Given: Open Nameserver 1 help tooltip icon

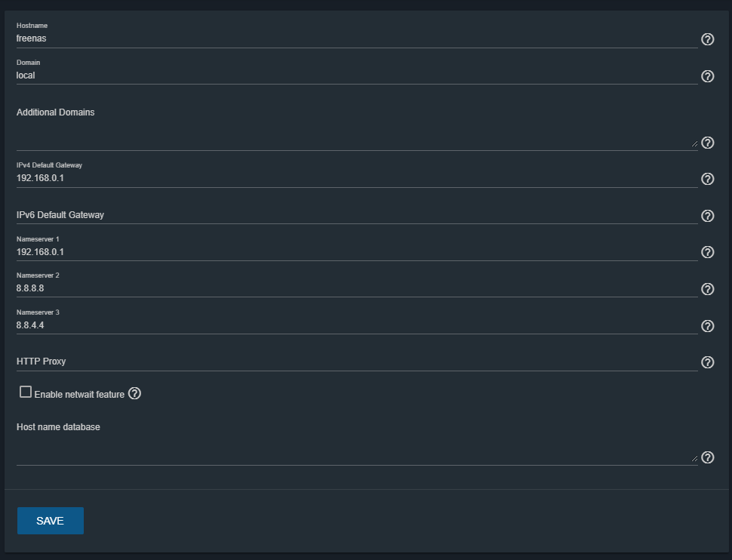Looking at the screenshot, I should click(707, 252).
